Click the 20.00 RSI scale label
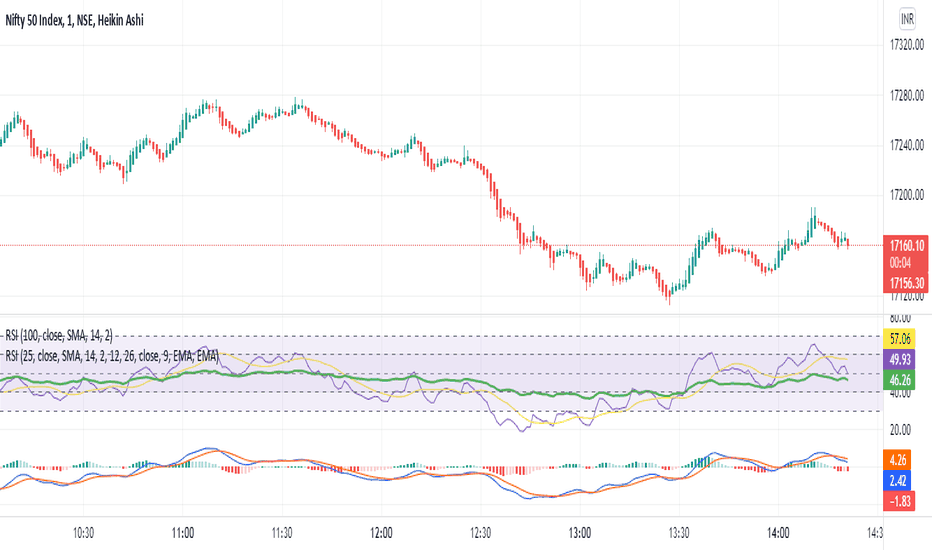Image resolution: width=932 pixels, height=550 pixels. pos(899,429)
